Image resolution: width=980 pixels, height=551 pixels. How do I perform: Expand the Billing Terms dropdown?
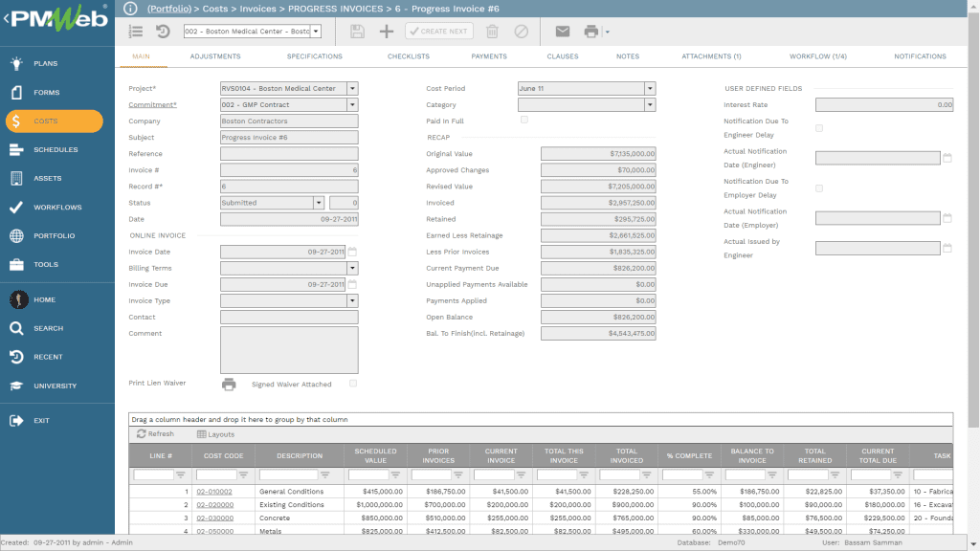click(x=352, y=268)
